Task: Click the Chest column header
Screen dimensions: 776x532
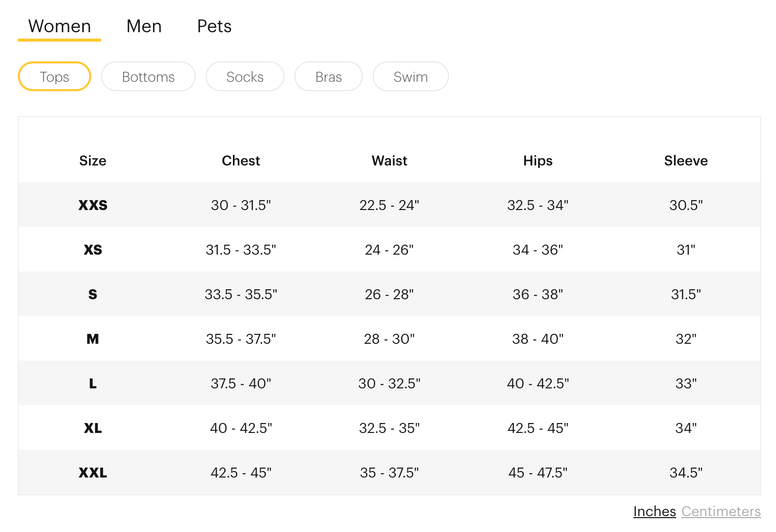Action: point(241,160)
